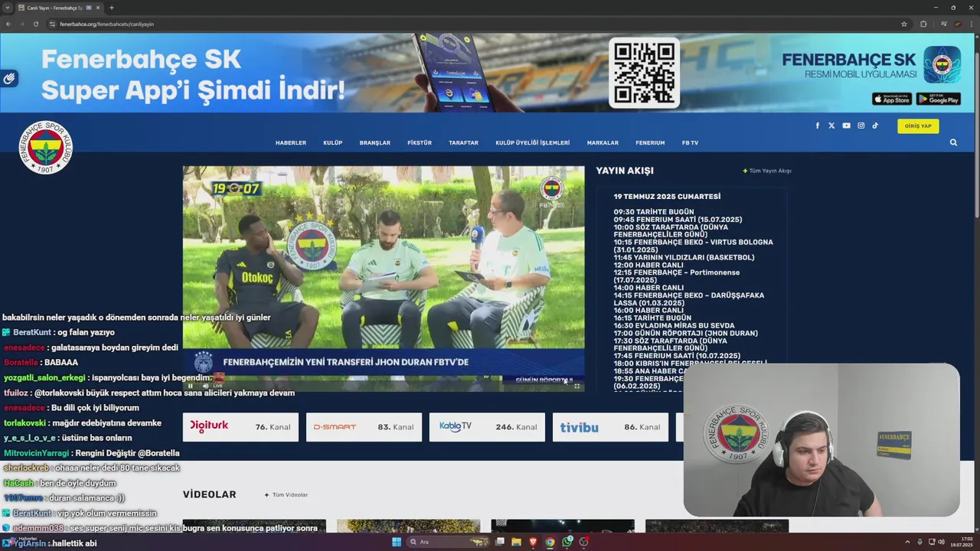Select the Tivibu 86. Kanal card
Viewport: 980px width, 551px height.
pos(610,427)
